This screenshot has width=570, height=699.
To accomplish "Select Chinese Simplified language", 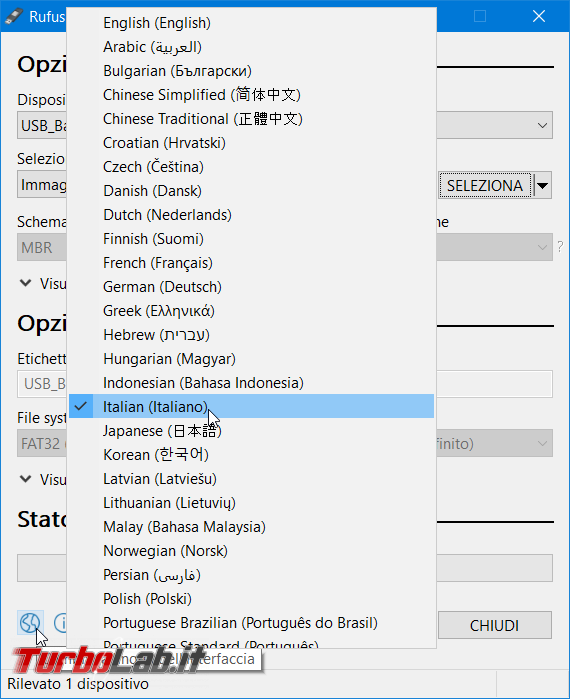I will tap(251, 95).
